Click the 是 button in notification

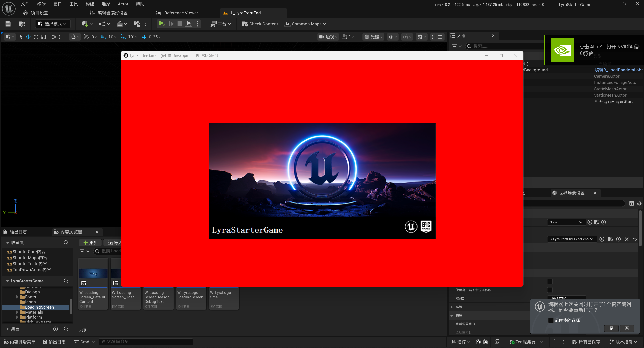611,328
